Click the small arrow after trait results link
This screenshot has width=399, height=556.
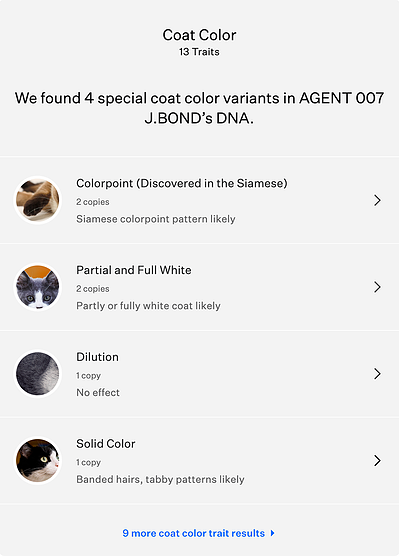[272, 533]
